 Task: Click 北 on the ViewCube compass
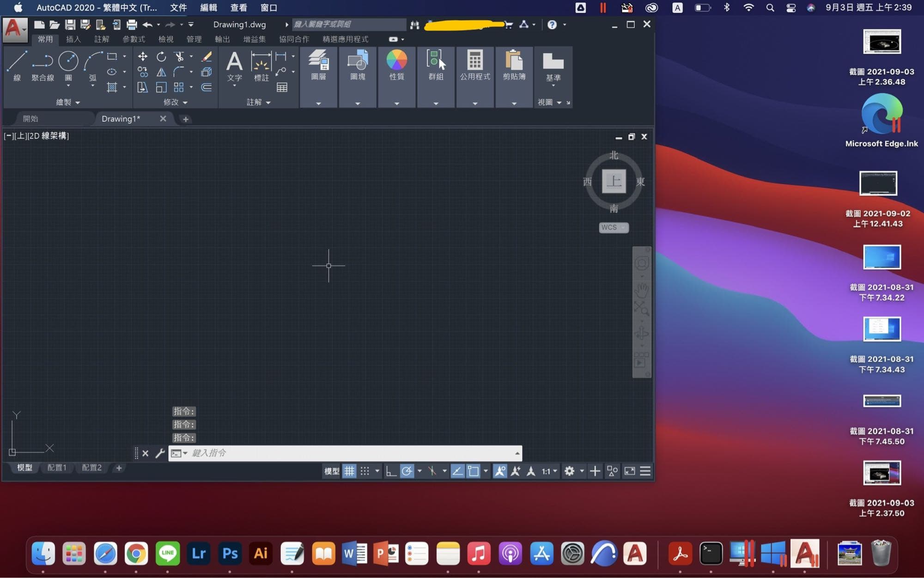pos(614,156)
